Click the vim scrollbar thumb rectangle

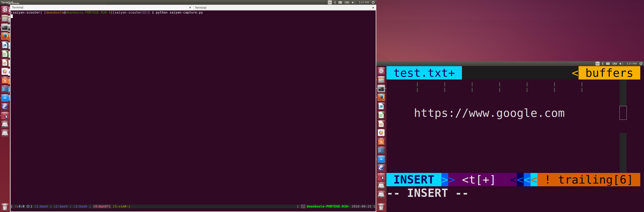point(623,113)
